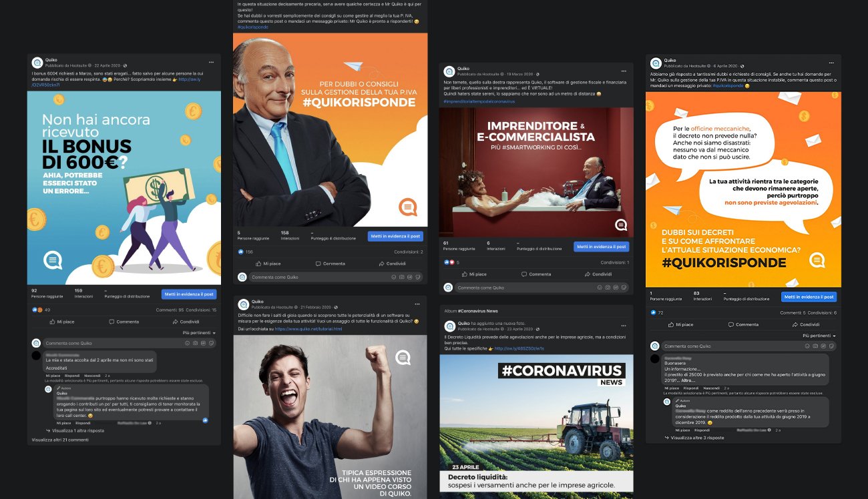The image size is (868, 499).
Task: Open the 'Il bonus di 600€' post image
Action: tap(124, 188)
